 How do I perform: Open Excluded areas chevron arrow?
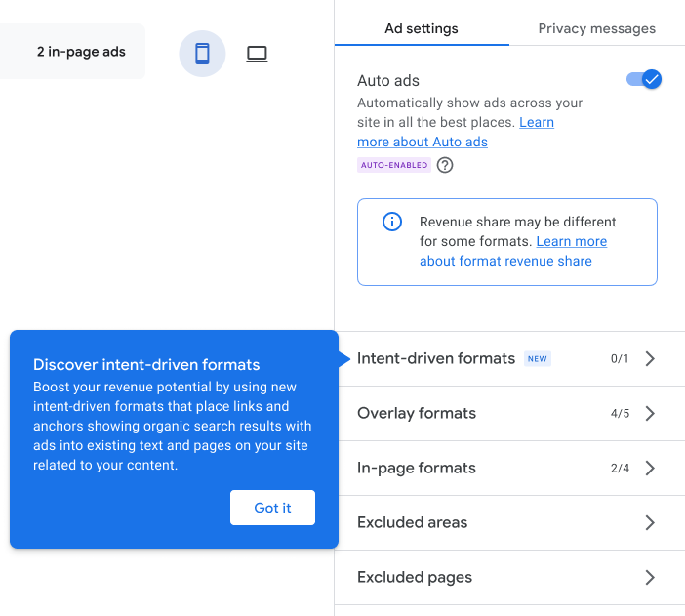[650, 522]
